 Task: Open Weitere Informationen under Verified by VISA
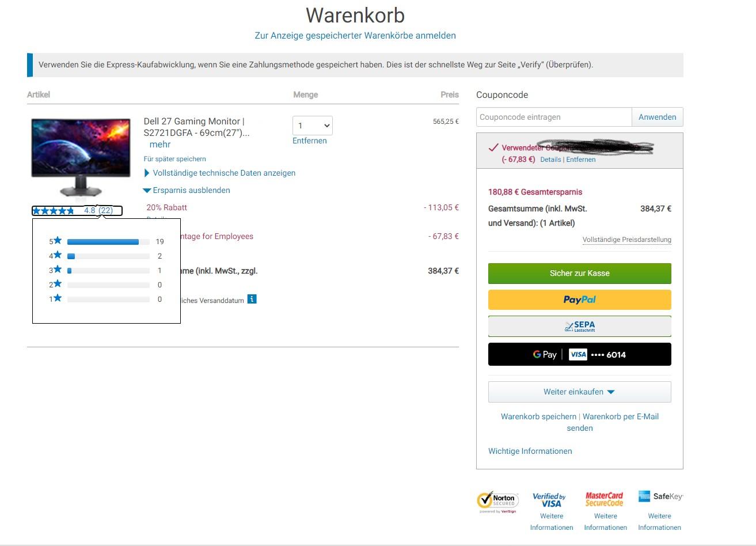552,522
